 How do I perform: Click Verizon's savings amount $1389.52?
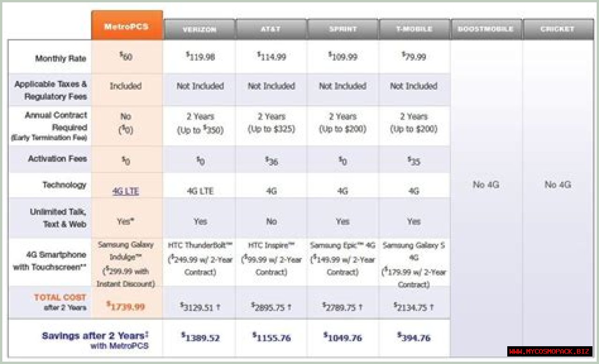[x=200, y=337]
